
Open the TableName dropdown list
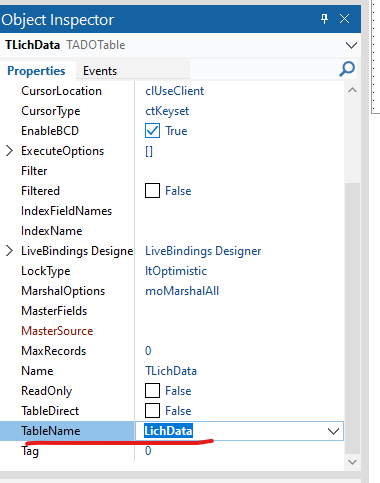[333, 431]
